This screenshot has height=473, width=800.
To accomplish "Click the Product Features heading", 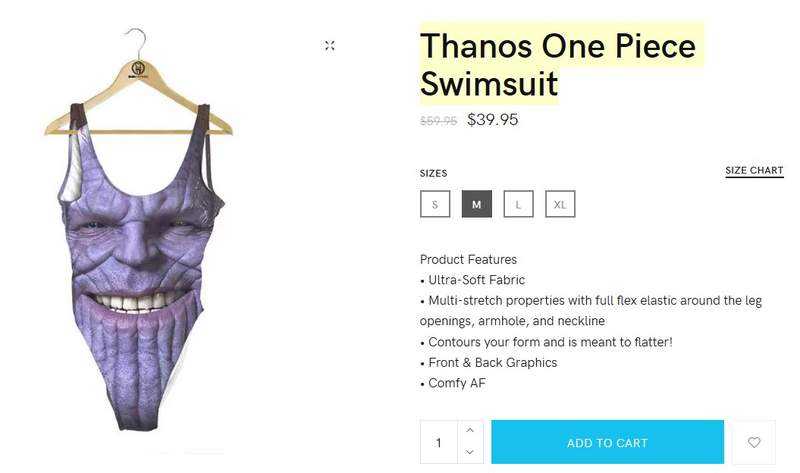I will click(x=468, y=259).
